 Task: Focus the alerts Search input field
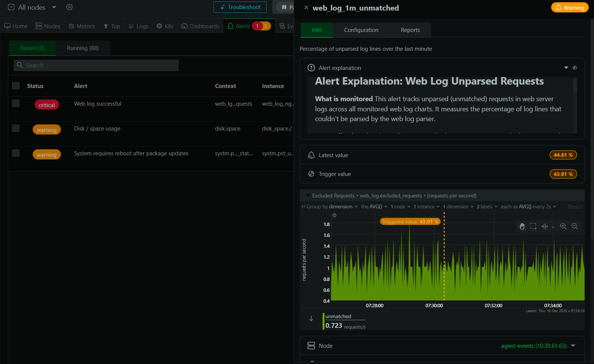pos(96,65)
